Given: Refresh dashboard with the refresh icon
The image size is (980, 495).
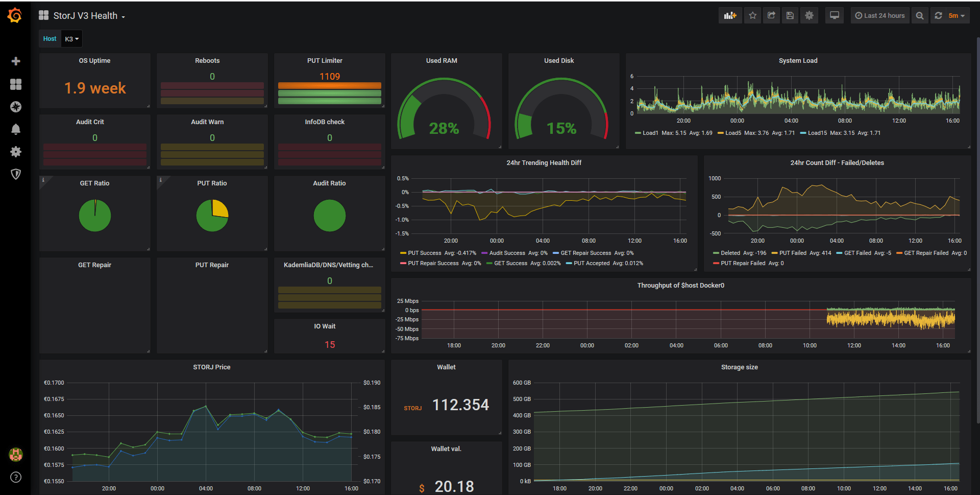Looking at the screenshot, I should (x=938, y=15).
